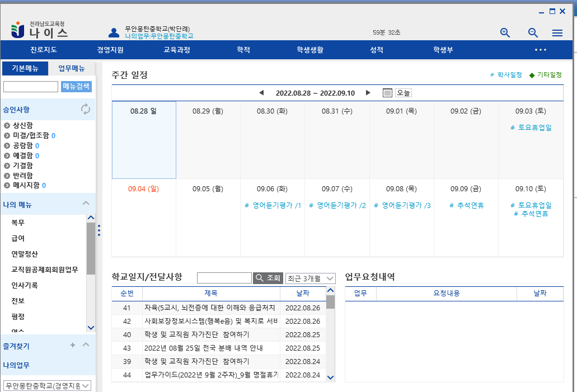
Task: Go to the previous week range
Action: tap(262, 93)
